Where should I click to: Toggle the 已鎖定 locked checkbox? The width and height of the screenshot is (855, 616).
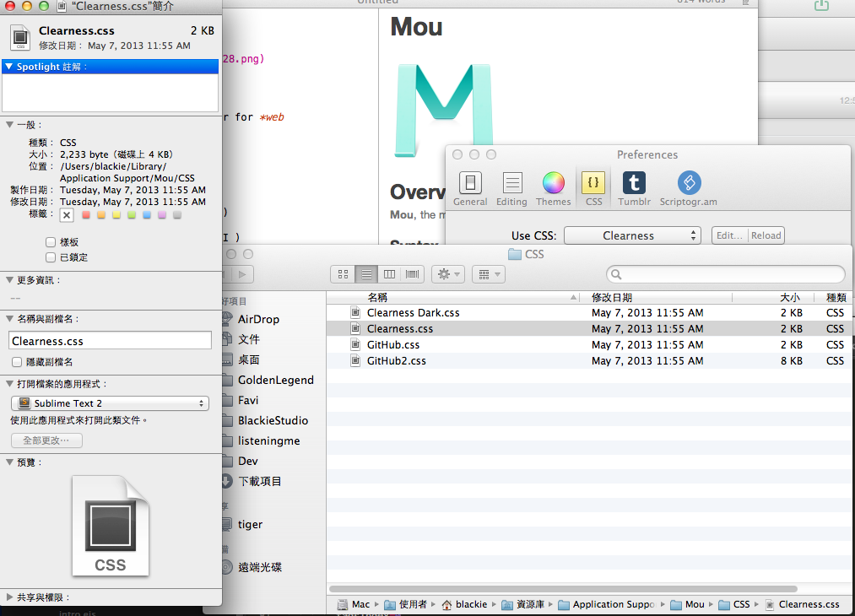51,257
